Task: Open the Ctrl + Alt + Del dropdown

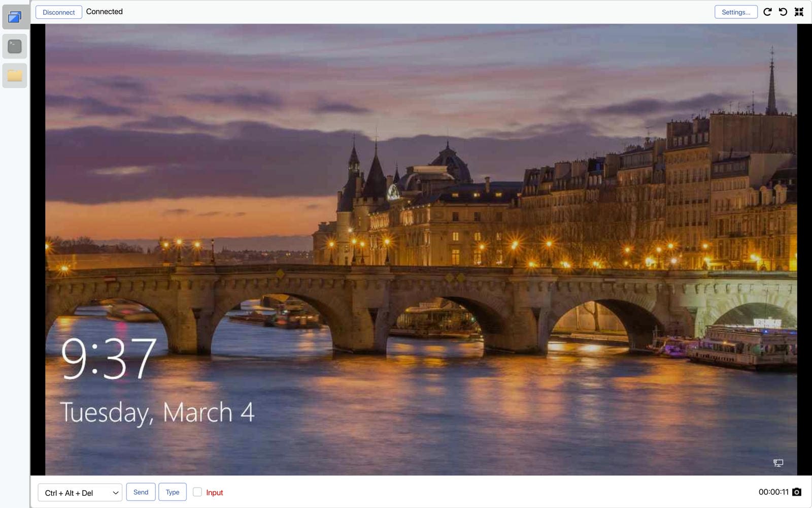Action: click(x=80, y=492)
